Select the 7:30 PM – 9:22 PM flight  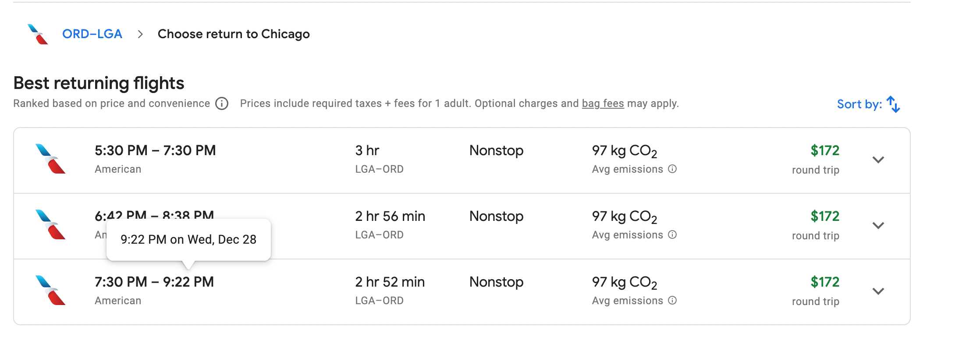(154, 282)
